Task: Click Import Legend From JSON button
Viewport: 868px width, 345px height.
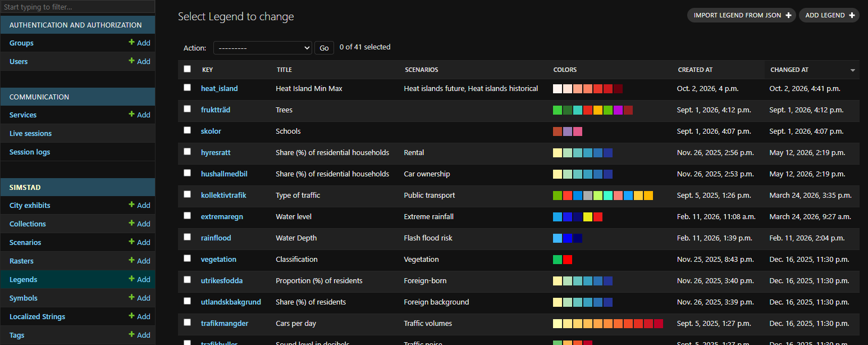Action: (742, 15)
